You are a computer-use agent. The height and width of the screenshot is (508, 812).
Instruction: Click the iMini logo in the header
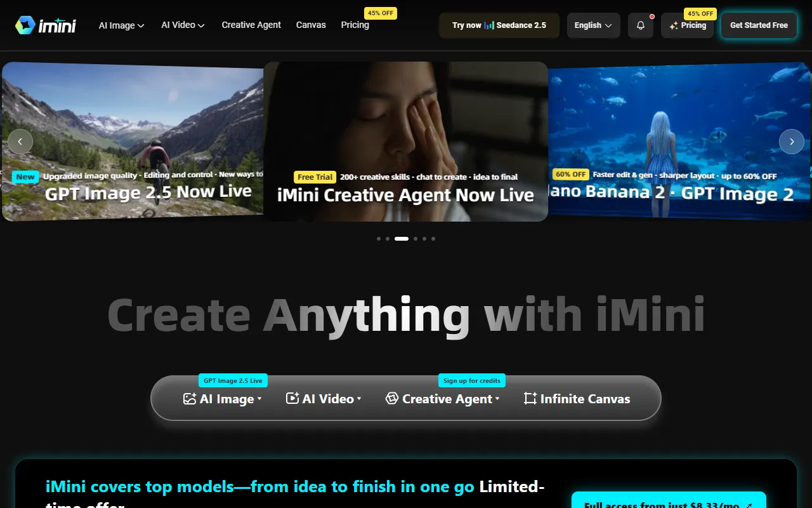click(x=46, y=25)
